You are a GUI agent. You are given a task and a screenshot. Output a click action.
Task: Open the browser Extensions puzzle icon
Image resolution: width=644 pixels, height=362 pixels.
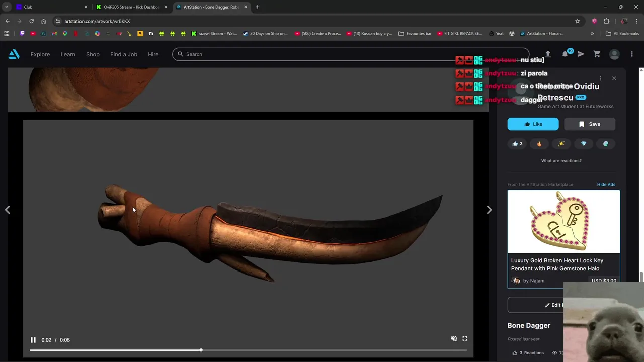click(606, 21)
